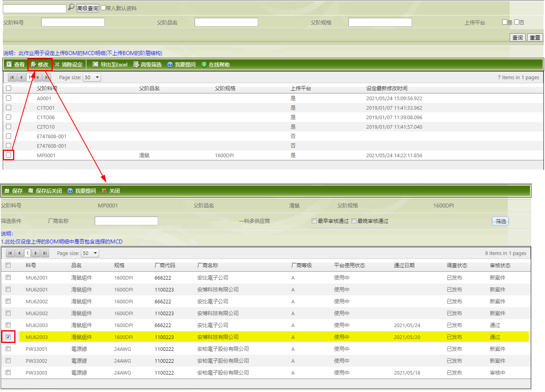Click page number box in lower pager

(27, 253)
